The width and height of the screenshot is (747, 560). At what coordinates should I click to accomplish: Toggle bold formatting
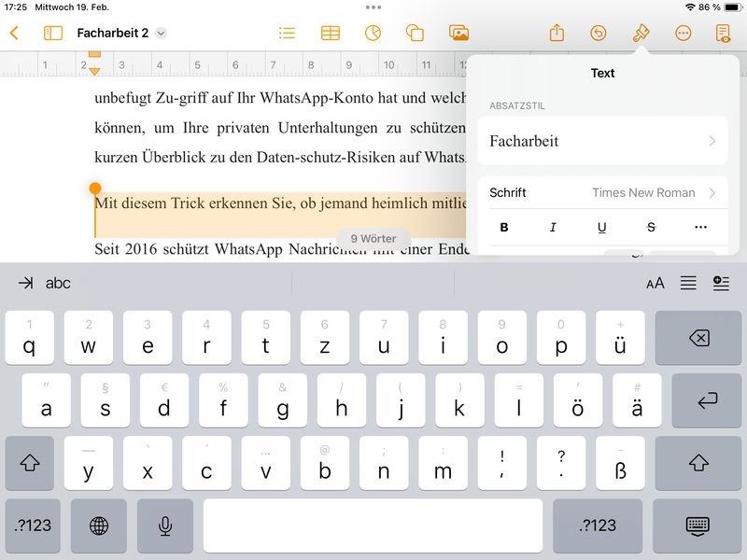coord(504,227)
